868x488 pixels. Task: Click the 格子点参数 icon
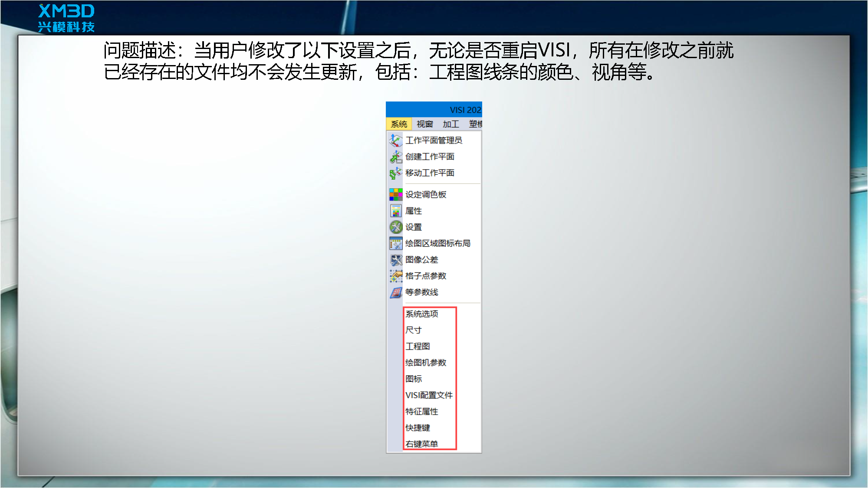coord(395,276)
